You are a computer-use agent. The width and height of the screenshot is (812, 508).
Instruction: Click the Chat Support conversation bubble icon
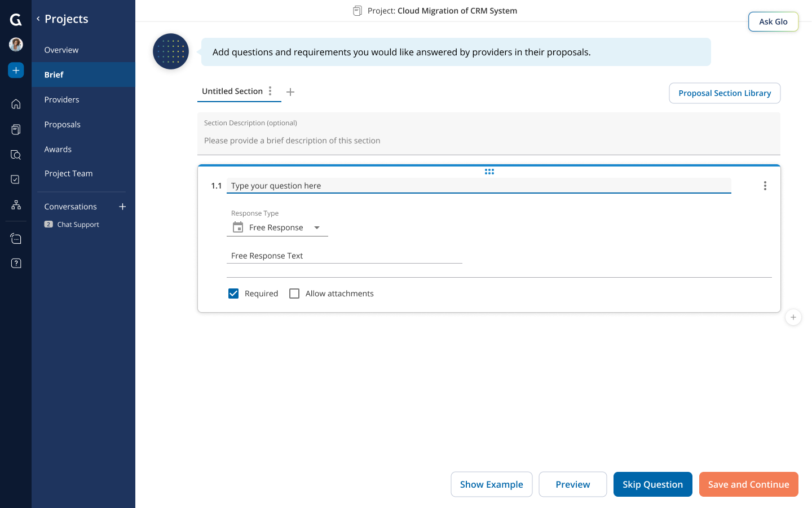(16, 238)
